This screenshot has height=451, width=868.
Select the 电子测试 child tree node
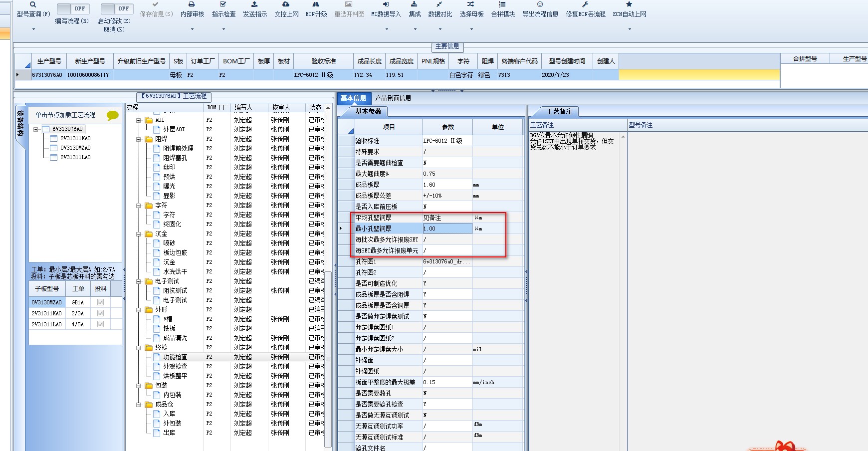pos(175,300)
